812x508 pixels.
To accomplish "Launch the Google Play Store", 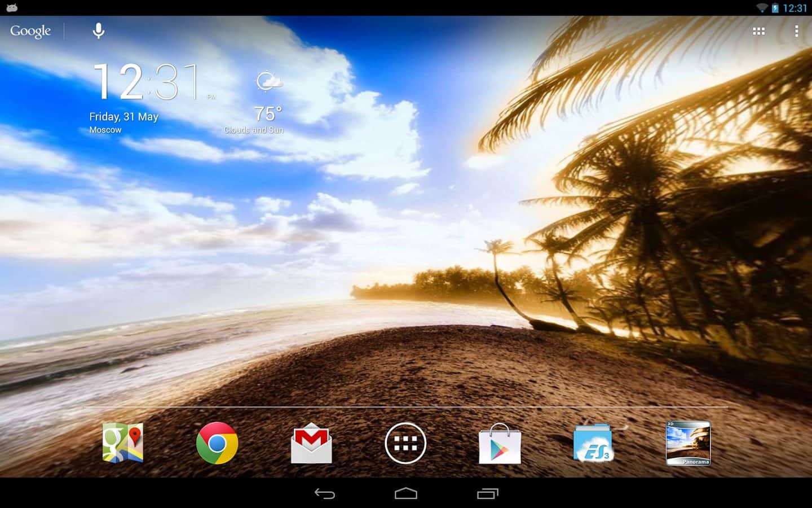I will point(500,444).
